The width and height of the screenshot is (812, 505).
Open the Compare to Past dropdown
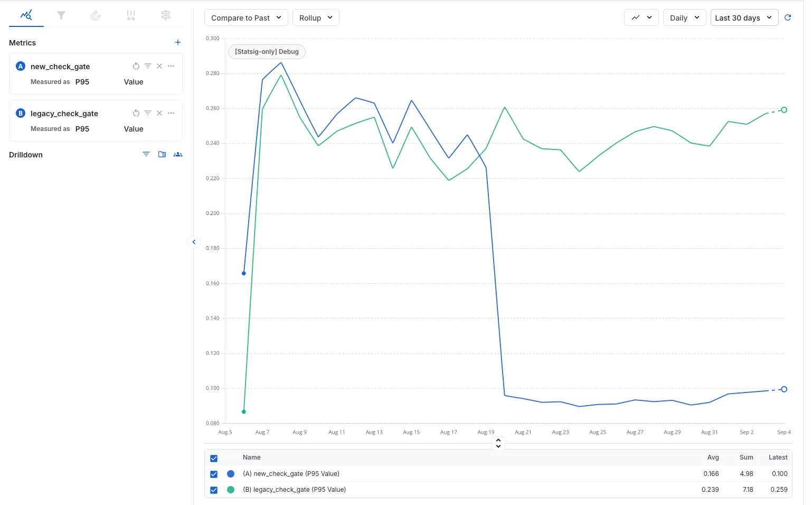246,17
